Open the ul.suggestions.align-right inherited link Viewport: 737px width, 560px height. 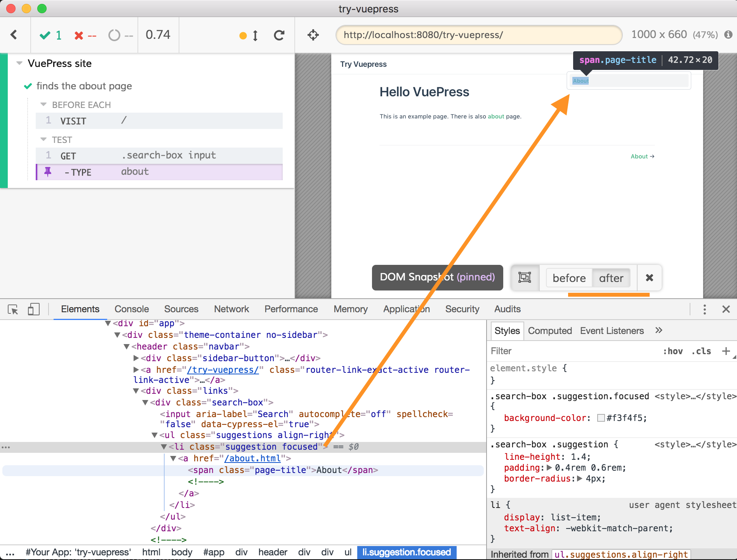coord(621,555)
